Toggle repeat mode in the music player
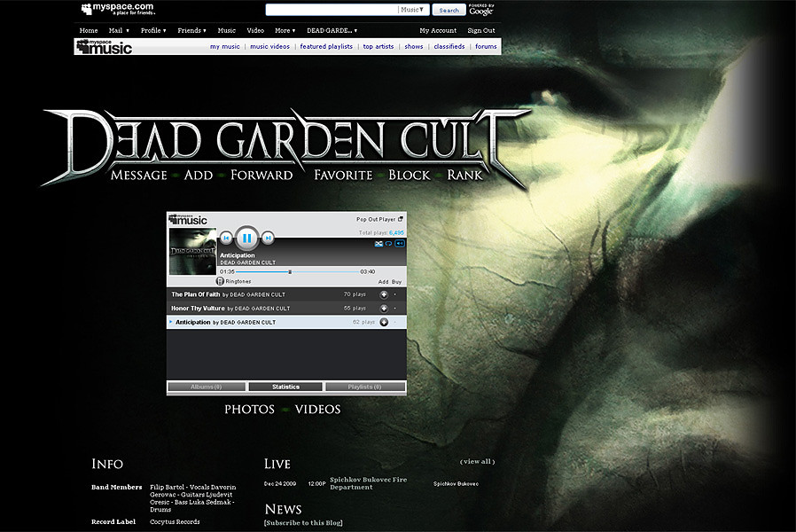796x532 pixels. click(389, 244)
